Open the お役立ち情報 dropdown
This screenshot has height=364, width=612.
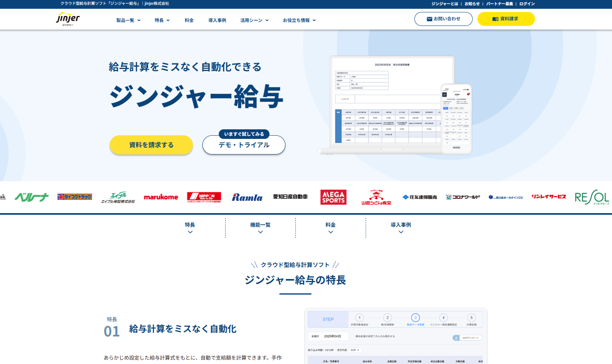pyautogui.click(x=299, y=20)
